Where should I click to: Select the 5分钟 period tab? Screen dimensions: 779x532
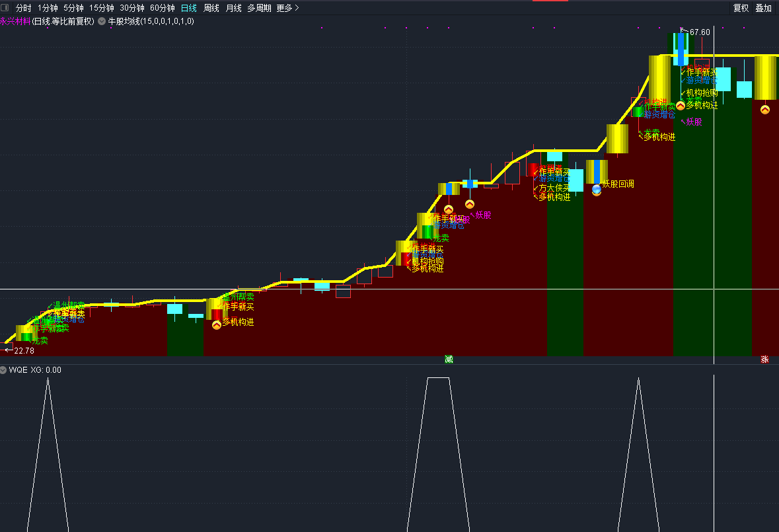[73, 8]
